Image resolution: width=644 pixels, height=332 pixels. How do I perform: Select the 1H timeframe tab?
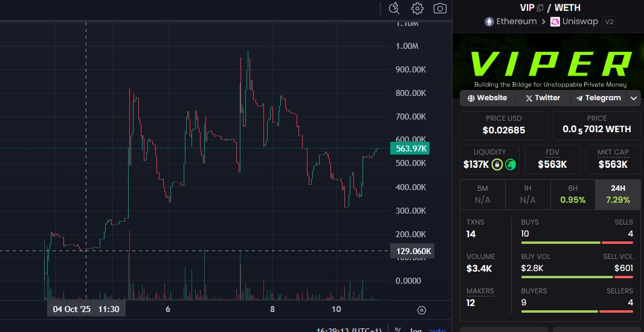coord(528,194)
